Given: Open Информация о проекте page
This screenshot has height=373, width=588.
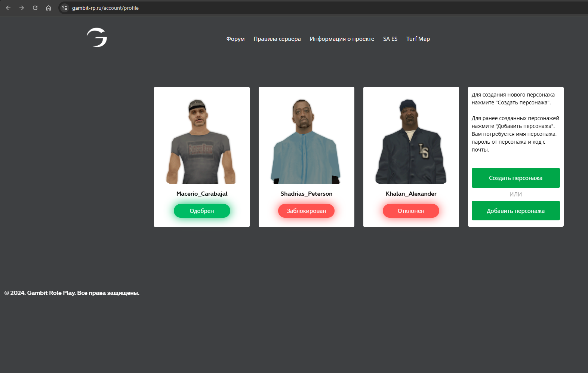Looking at the screenshot, I should click(x=342, y=39).
